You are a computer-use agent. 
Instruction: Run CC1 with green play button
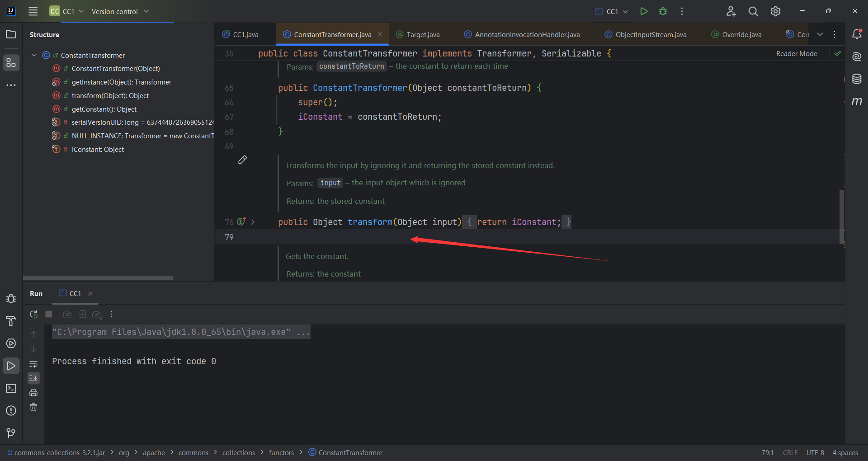click(644, 11)
